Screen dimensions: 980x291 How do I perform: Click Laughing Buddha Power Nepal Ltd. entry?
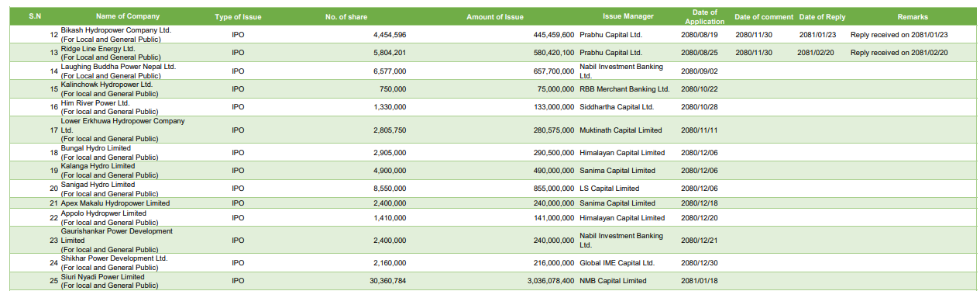point(119,71)
